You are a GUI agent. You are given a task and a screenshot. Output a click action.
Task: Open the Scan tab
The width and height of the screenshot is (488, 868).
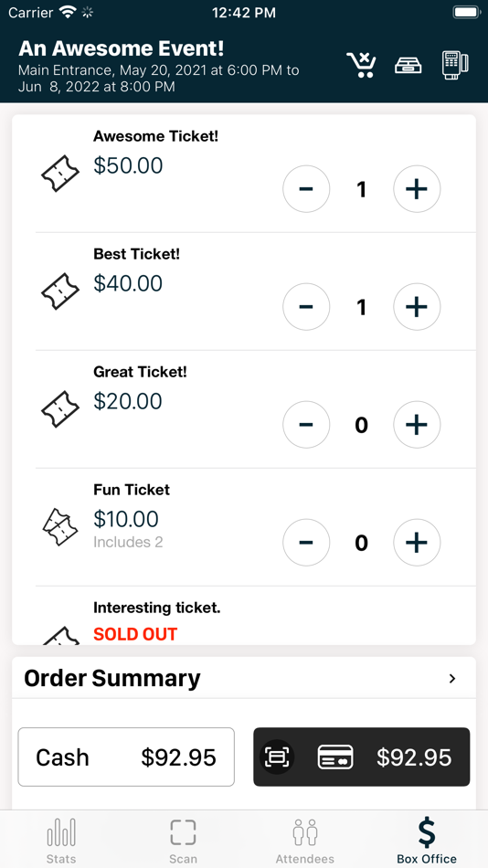[183, 841]
